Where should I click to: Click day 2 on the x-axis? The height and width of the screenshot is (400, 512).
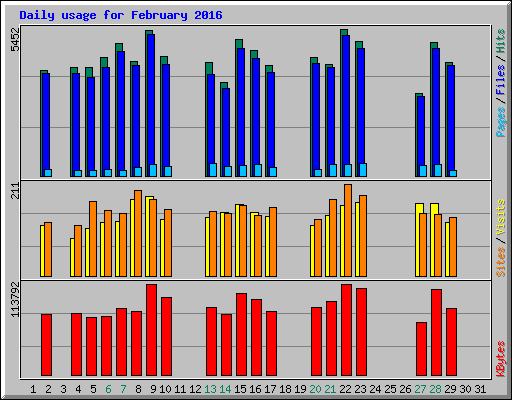click(48, 389)
